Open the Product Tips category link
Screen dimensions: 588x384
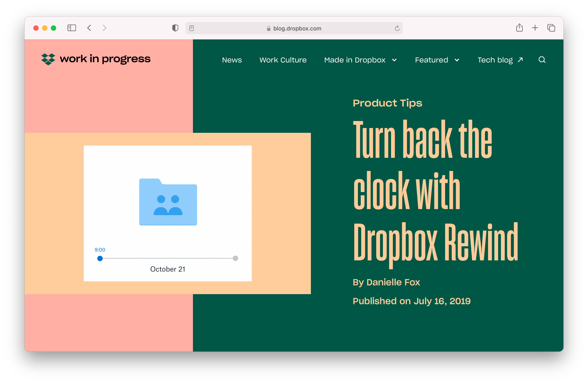point(387,103)
